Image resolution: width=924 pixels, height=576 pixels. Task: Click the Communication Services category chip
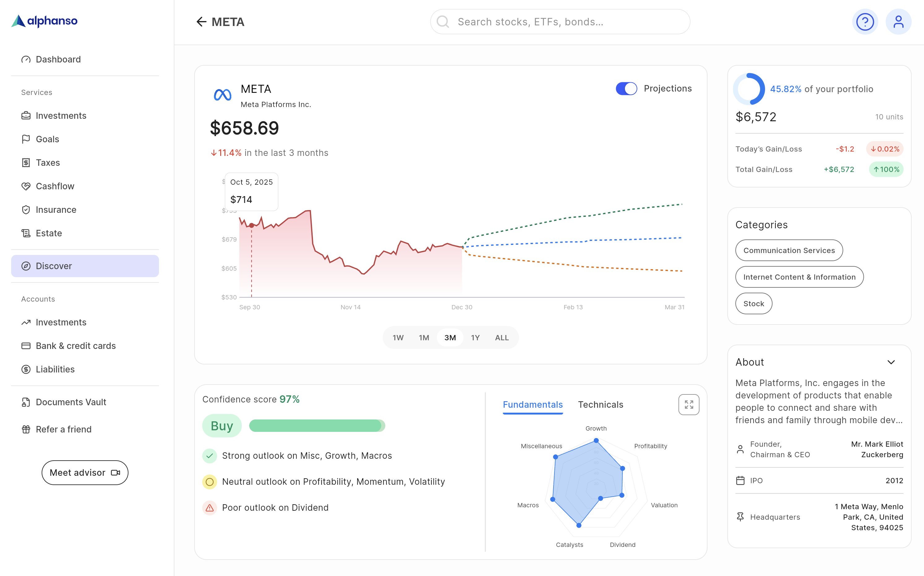(x=789, y=250)
